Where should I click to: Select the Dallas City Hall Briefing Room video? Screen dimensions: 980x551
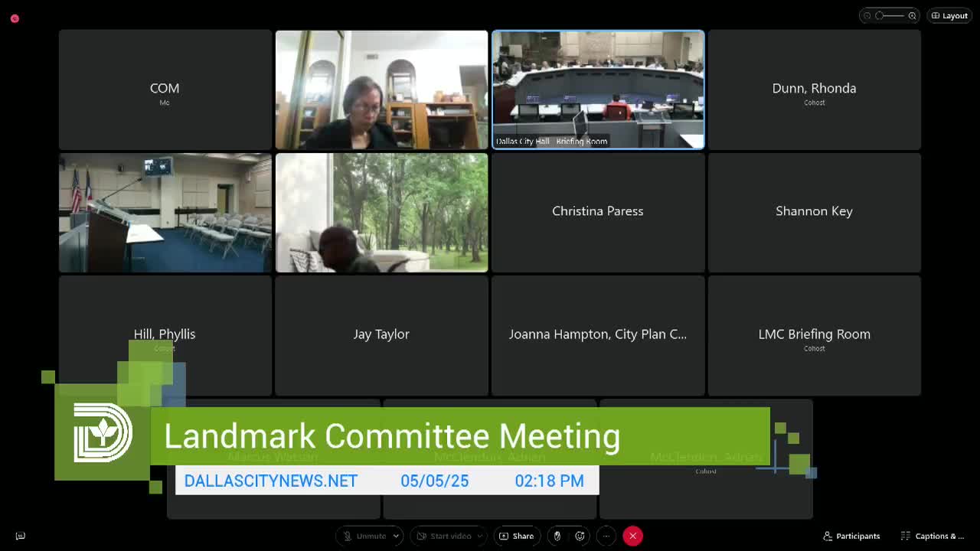click(x=598, y=90)
